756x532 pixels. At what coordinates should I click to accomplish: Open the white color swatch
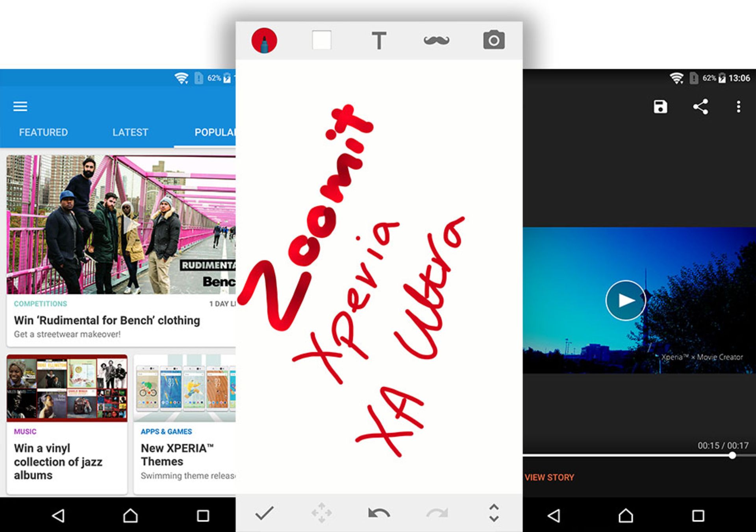tap(321, 40)
